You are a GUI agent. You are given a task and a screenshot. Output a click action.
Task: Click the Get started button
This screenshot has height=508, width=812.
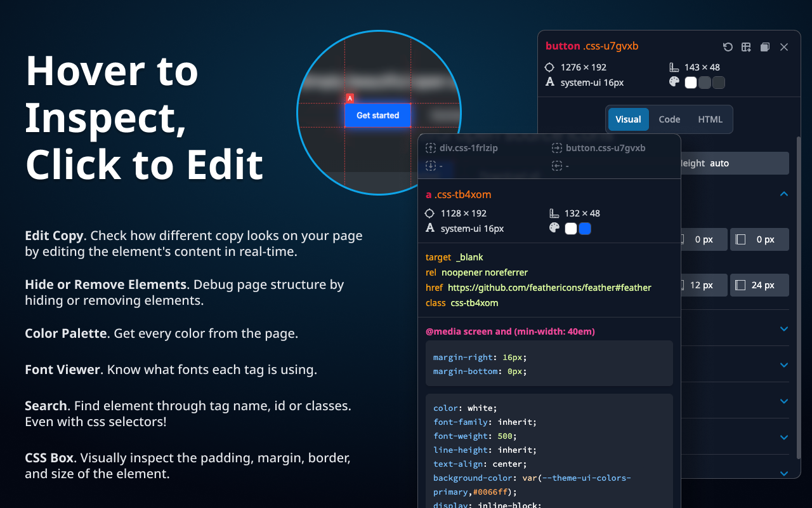pos(377,115)
